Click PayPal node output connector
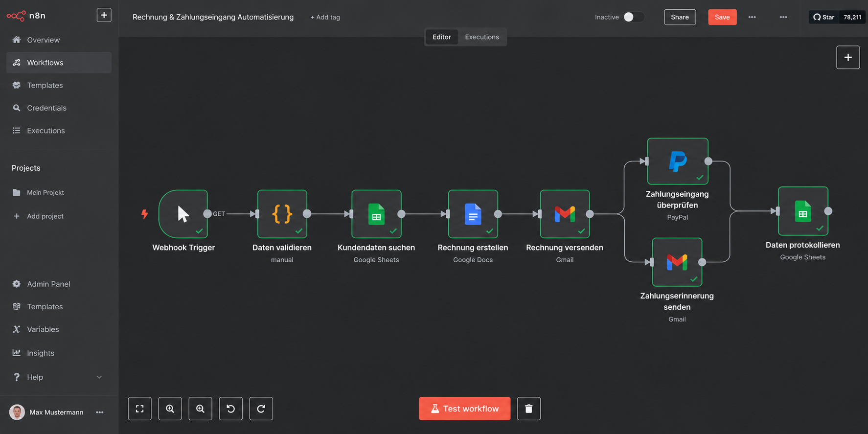 tap(708, 161)
